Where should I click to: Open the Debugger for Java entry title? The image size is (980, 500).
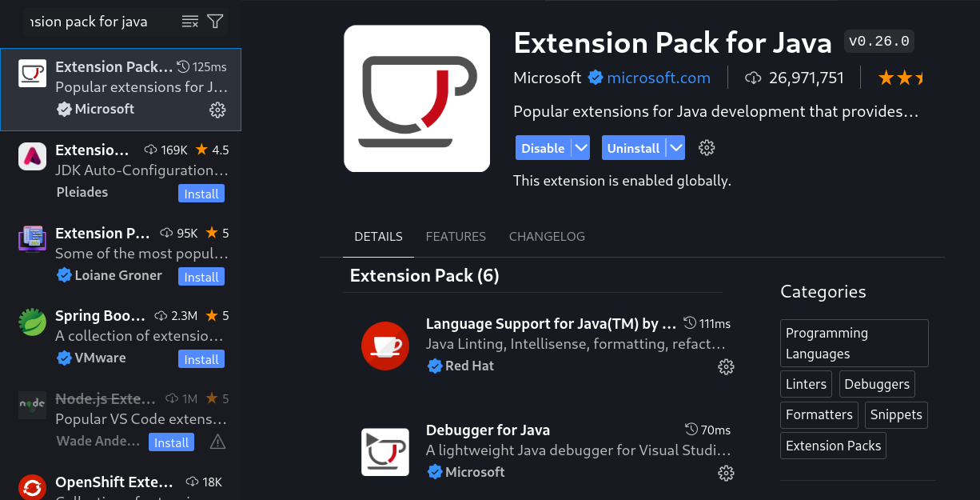pyautogui.click(x=488, y=430)
